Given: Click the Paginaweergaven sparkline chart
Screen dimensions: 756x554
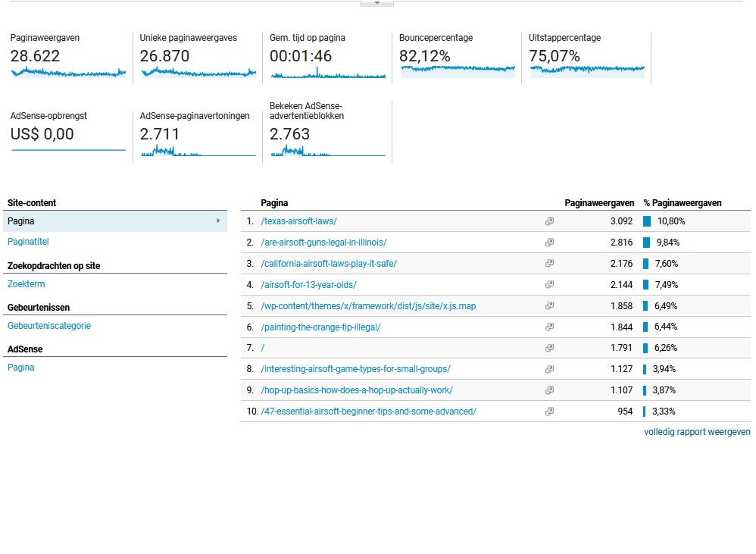Looking at the screenshot, I should coord(68,73).
